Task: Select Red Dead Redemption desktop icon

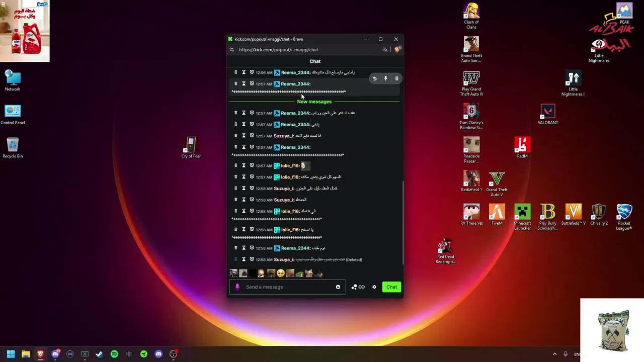Action: 446,250
